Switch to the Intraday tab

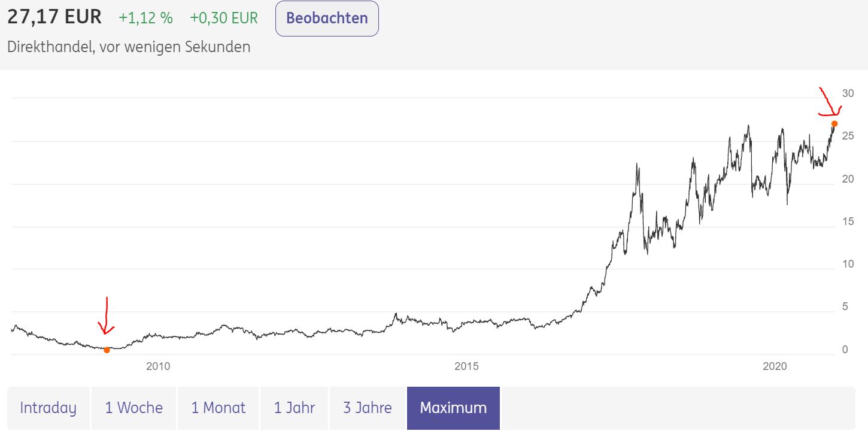pyautogui.click(x=48, y=408)
